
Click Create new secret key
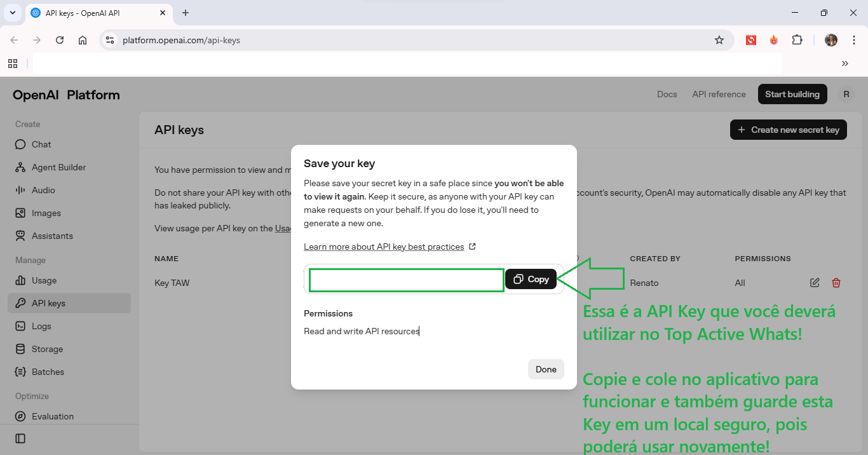[788, 130]
